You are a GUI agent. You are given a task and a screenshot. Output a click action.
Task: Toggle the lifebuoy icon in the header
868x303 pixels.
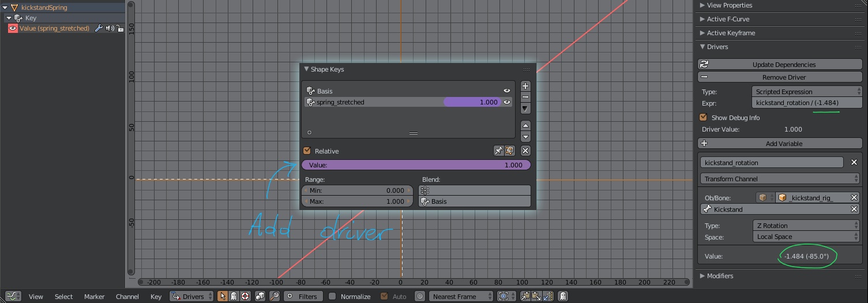point(245,296)
